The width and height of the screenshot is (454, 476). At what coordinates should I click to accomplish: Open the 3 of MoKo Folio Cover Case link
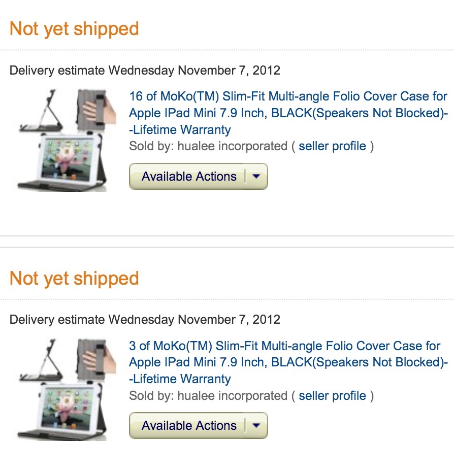tap(288, 362)
